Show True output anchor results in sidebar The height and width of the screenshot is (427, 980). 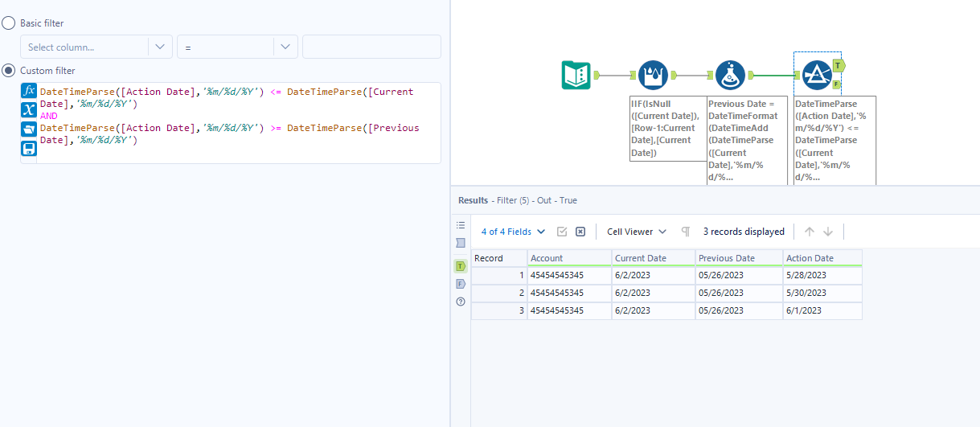tap(461, 265)
